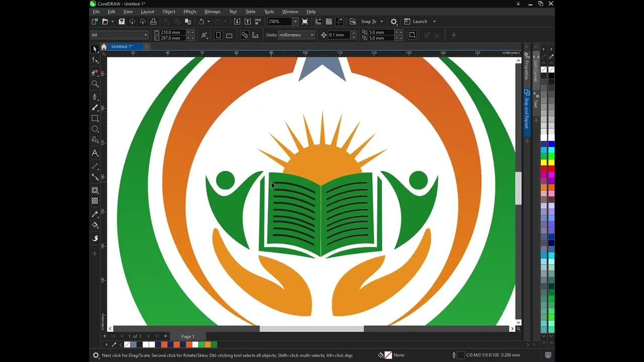Click the Full-screen preview icon
The width and height of the screenshot is (644, 362).
click(305, 22)
